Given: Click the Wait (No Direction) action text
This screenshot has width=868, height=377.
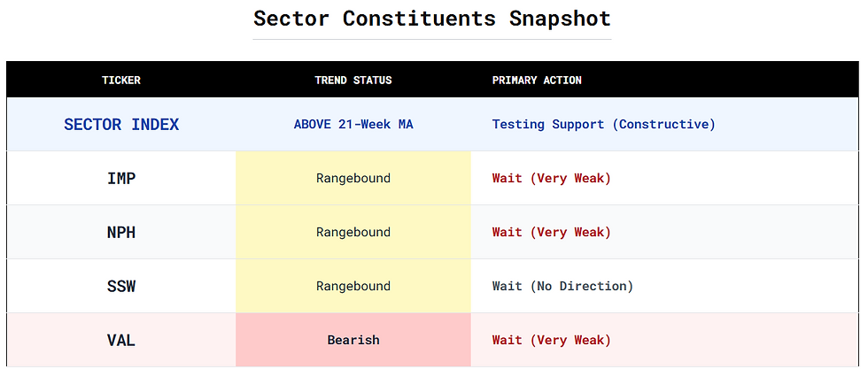Looking at the screenshot, I should tap(562, 287).
